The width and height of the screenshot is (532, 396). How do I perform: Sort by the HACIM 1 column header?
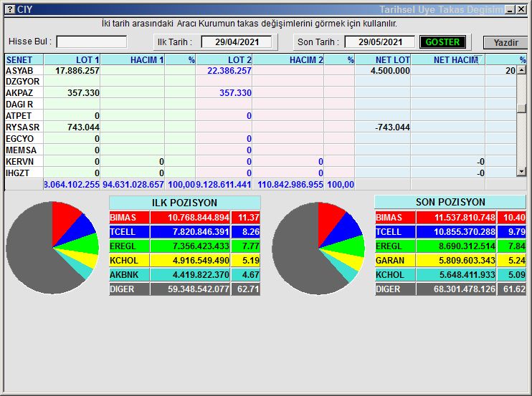[x=133, y=59]
